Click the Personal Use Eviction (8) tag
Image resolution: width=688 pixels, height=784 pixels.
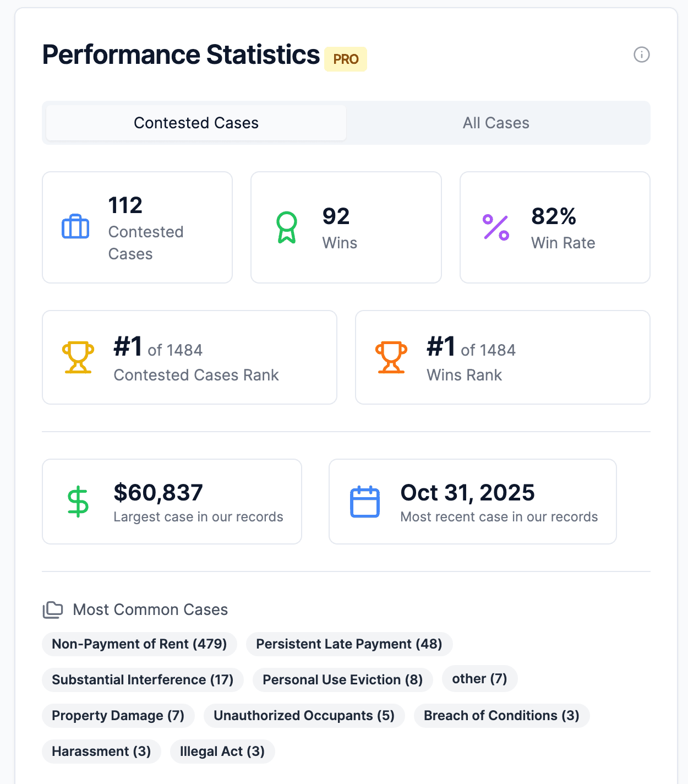(342, 680)
